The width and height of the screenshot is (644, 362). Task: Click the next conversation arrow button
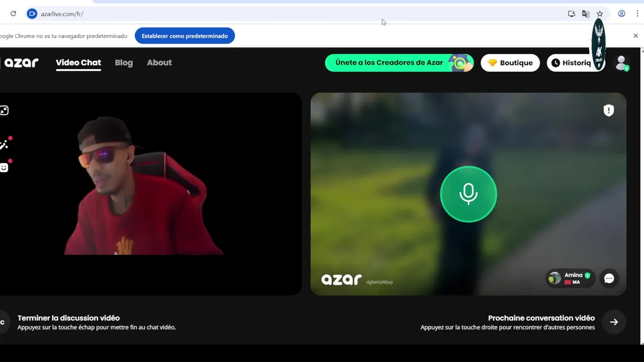(614, 322)
